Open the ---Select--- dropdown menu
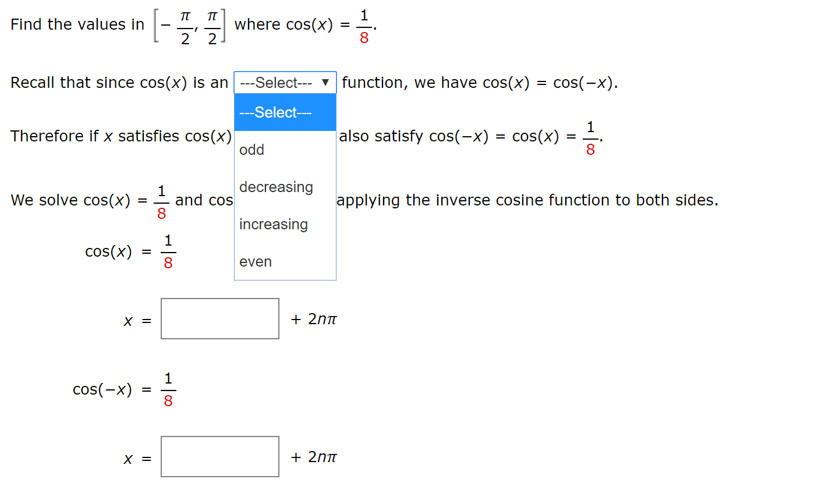829x504 pixels. click(x=279, y=83)
